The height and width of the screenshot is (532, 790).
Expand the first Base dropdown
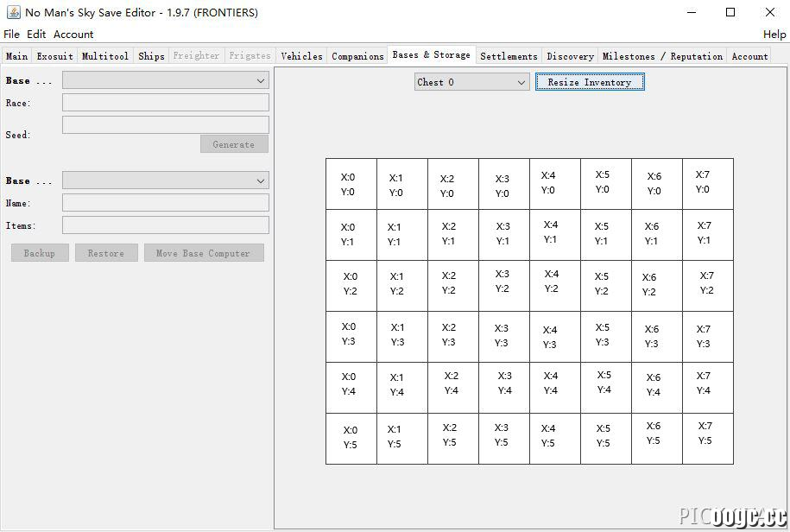pyautogui.click(x=165, y=80)
